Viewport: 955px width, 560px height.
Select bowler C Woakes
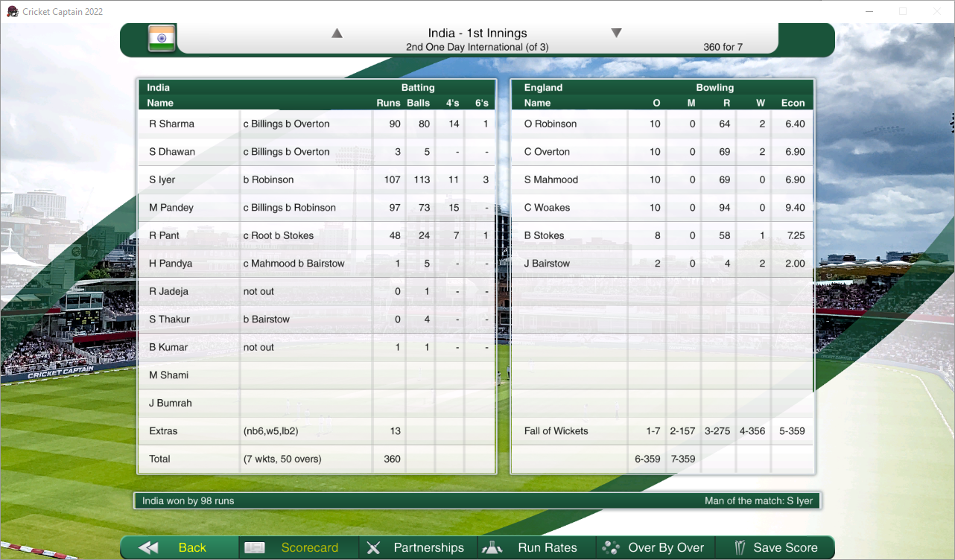tap(547, 208)
